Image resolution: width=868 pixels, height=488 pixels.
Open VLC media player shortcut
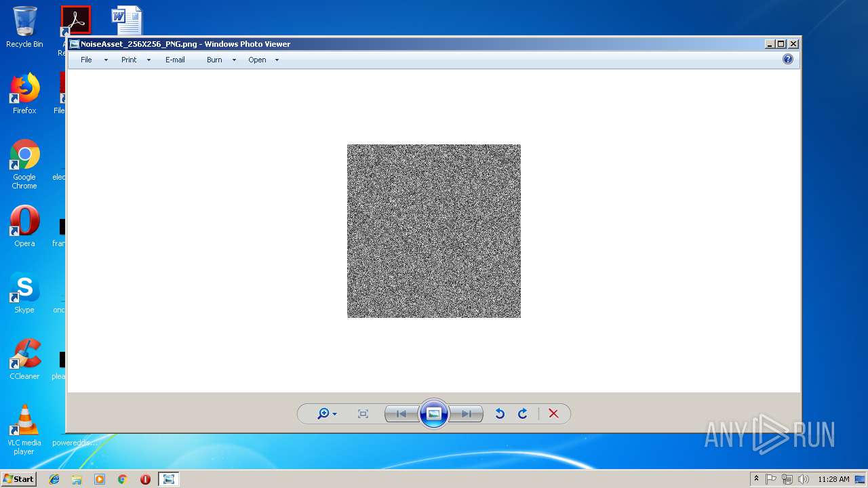pyautogui.click(x=24, y=430)
